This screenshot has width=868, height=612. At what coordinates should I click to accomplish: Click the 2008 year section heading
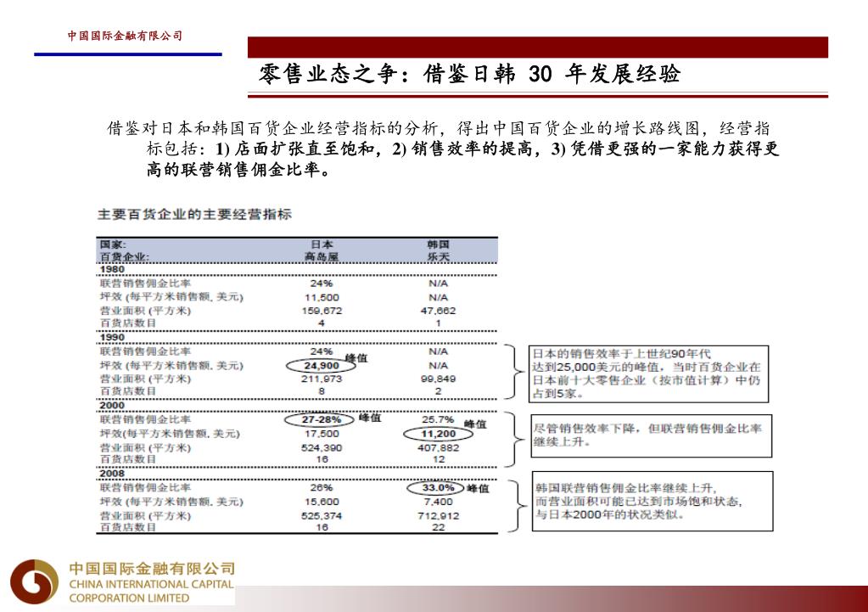(112, 474)
